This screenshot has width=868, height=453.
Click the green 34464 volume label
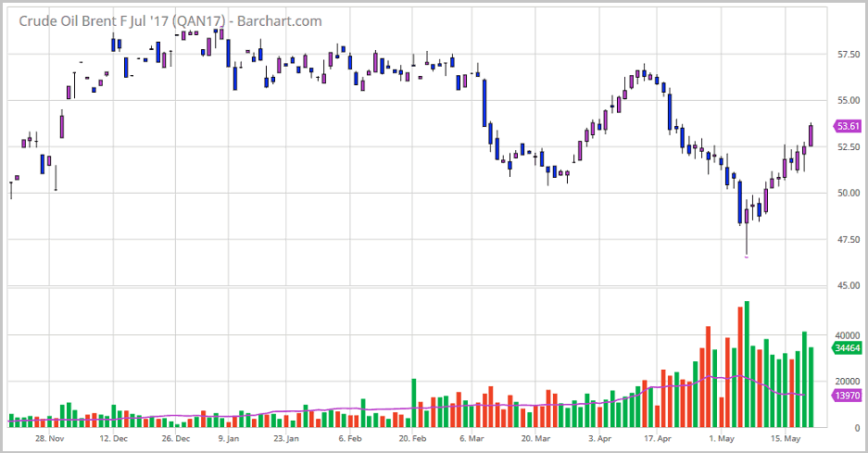pyautogui.click(x=847, y=347)
